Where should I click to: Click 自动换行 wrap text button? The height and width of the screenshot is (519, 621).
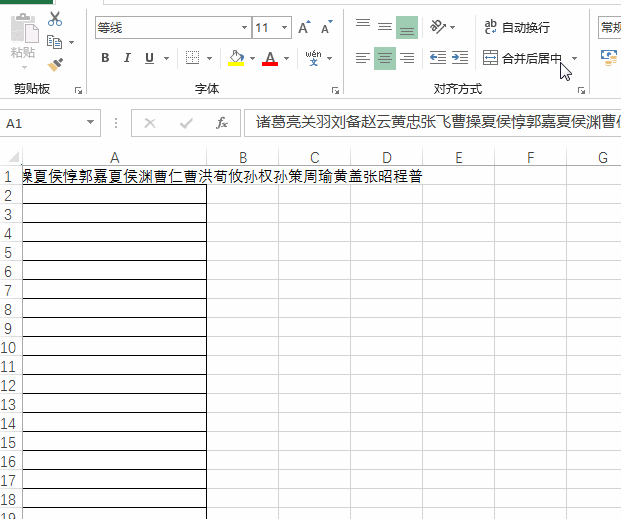[517, 27]
